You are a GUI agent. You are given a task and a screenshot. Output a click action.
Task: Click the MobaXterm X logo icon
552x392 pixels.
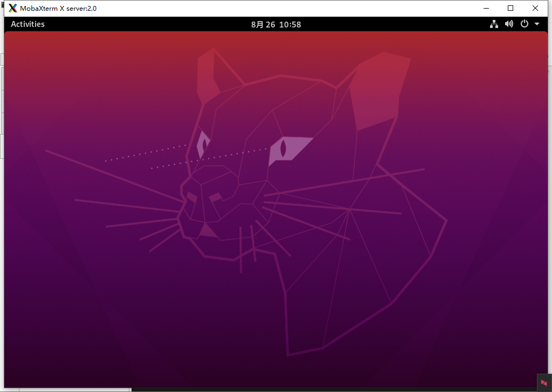[x=13, y=8]
